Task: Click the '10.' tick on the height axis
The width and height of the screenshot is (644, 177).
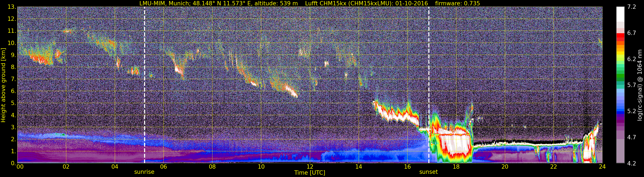Action: click(x=12, y=43)
